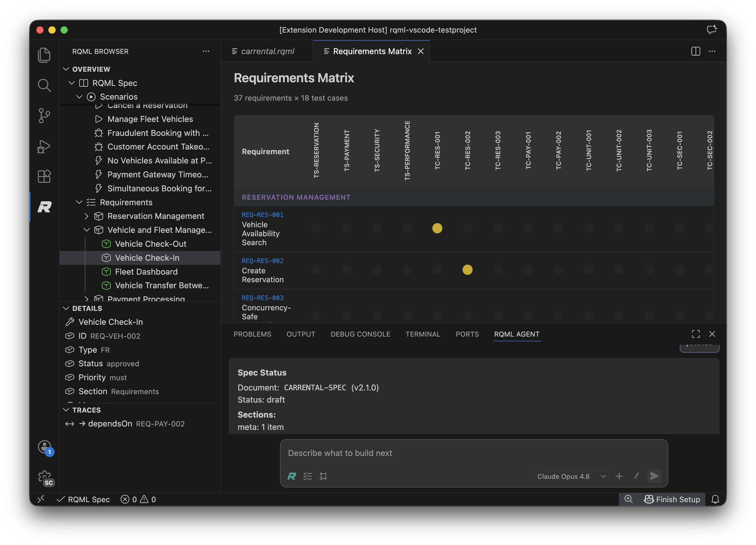Click the plus icon beside model selector

click(619, 476)
